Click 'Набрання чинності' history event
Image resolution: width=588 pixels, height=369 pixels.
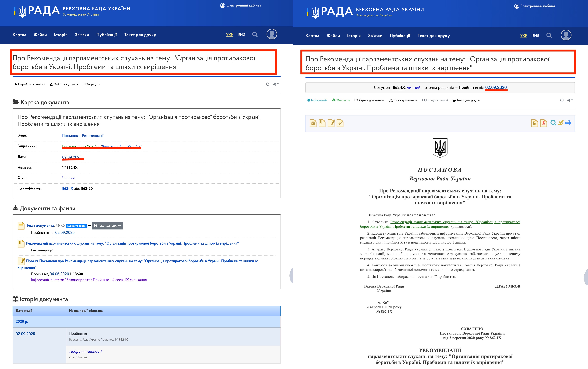[x=85, y=351]
